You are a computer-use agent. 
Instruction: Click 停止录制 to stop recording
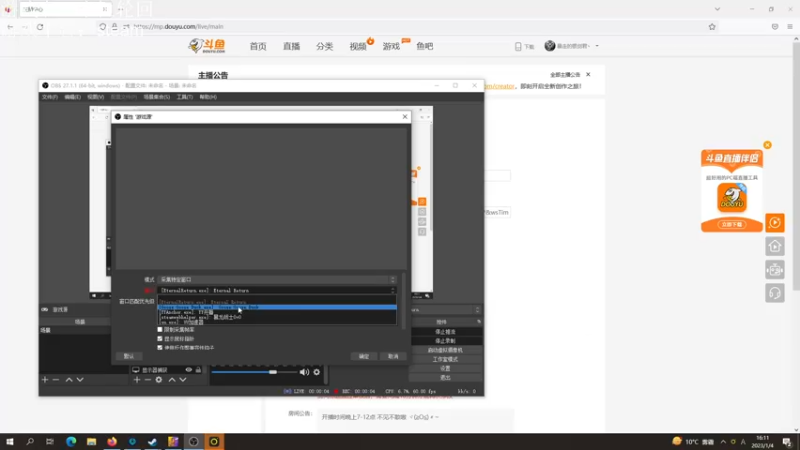[445, 341]
